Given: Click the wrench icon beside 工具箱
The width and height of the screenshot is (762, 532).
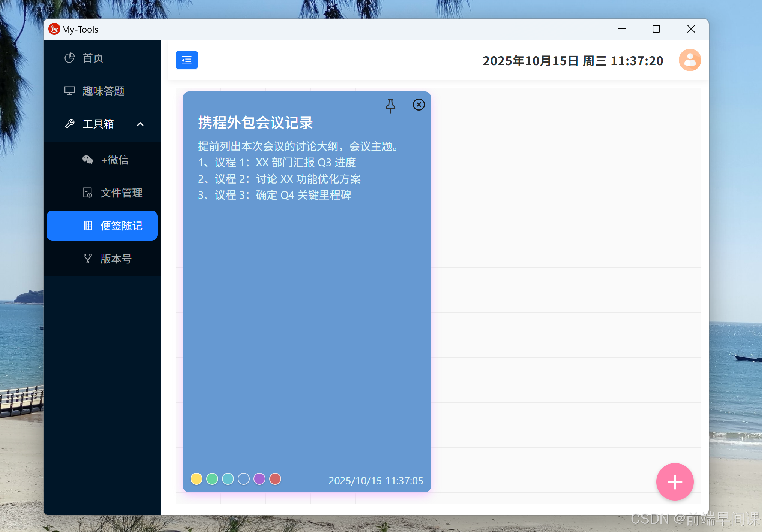Looking at the screenshot, I should pyautogui.click(x=70, y=124).
